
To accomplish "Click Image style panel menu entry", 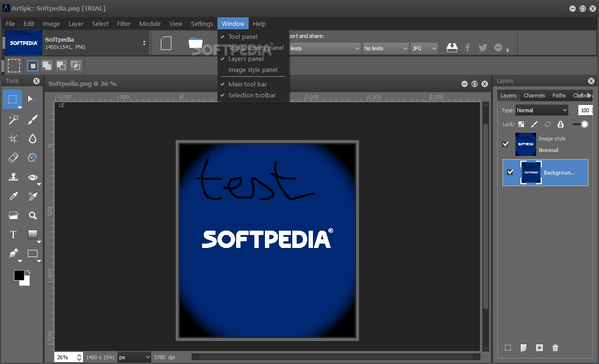I will pyautogui.click(x=253, y=70).
